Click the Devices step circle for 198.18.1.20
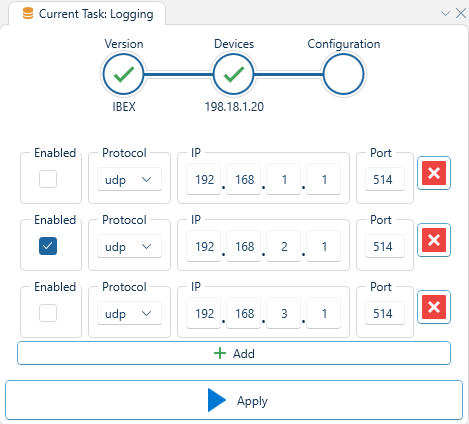The image size is (469, 424). (x=234, y=74)
